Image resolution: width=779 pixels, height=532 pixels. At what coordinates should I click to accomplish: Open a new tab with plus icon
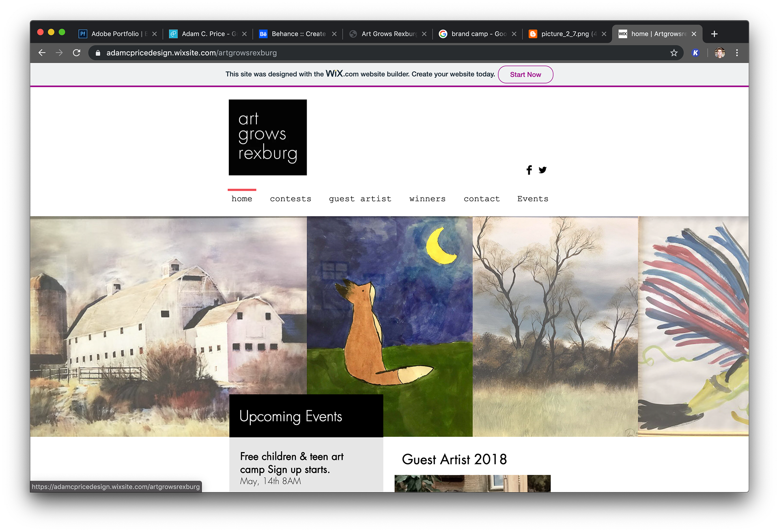coord(714,34)
